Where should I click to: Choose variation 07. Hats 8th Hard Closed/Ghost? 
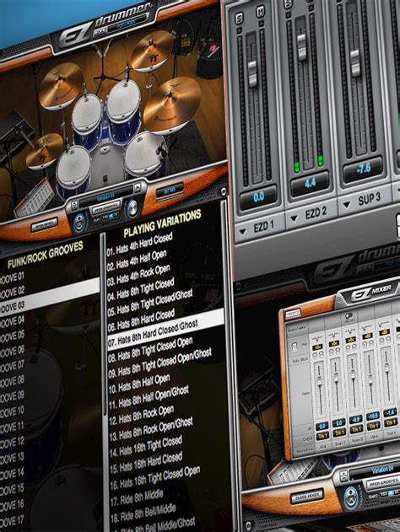(165, 329)
